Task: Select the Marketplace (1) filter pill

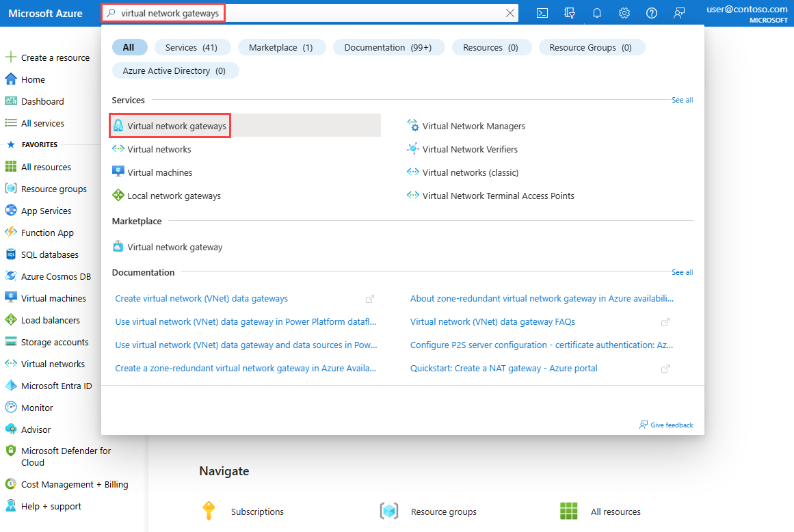Action: click(x=281, y=48)
